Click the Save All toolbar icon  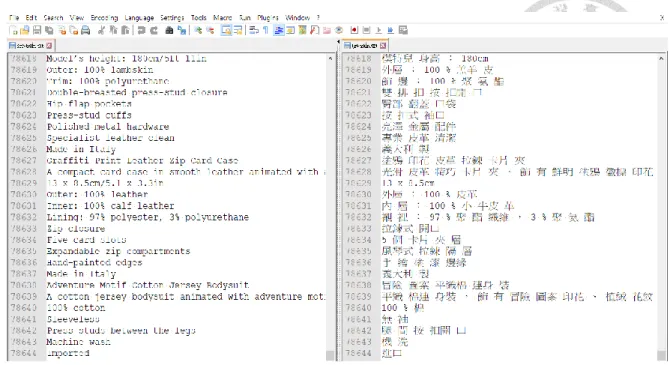49,30
